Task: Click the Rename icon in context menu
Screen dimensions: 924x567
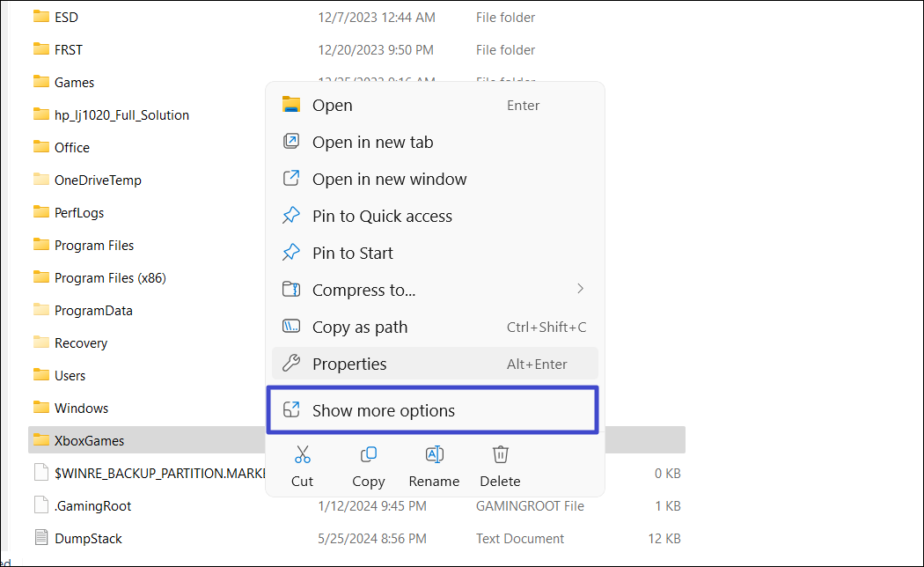Action: click(x=434, y=455)
